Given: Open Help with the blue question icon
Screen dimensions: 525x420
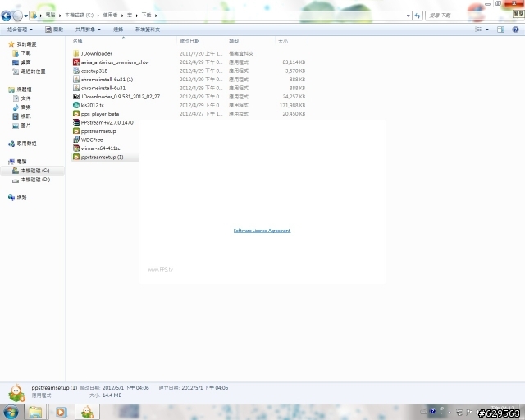Looking at the screenshot, I should pos(515,30).
